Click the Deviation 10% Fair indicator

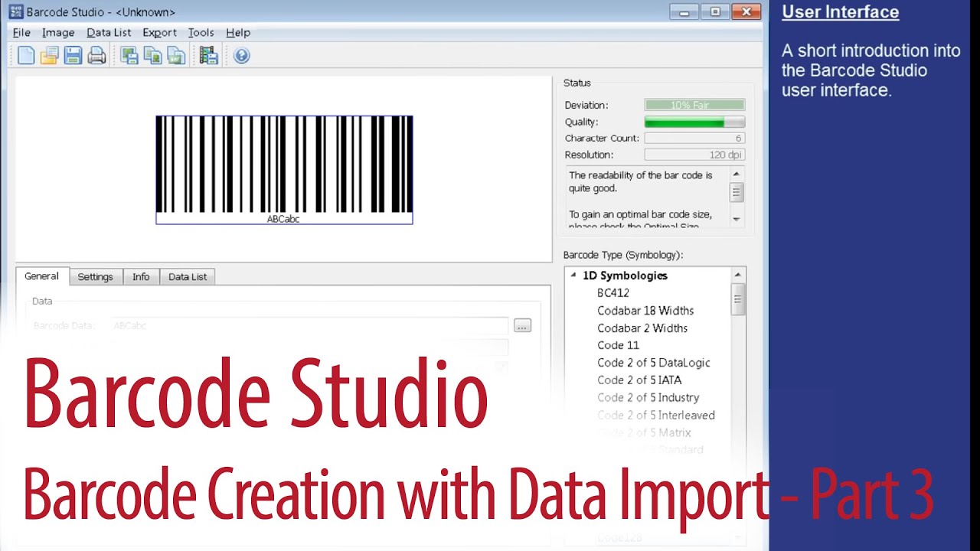694,105
